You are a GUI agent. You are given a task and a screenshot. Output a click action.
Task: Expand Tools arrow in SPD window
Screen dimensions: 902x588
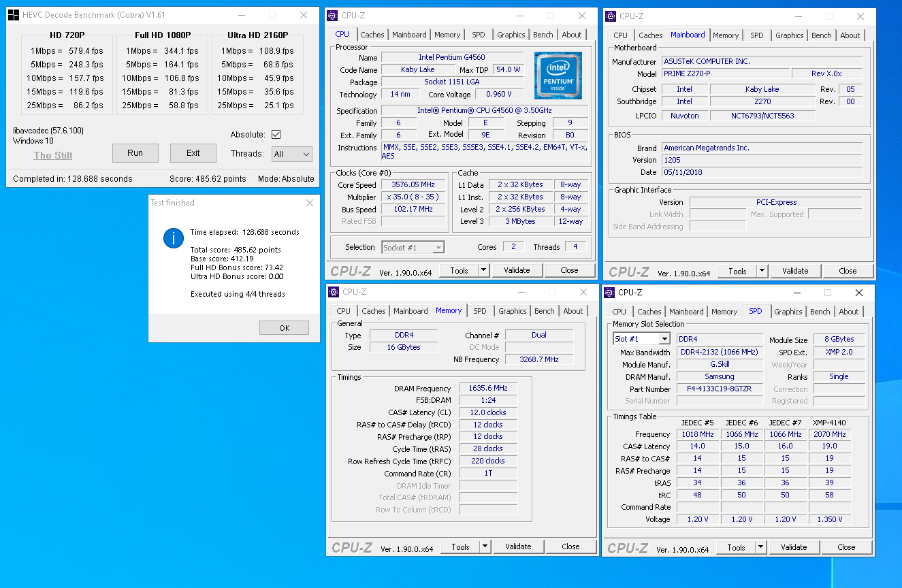pyautogui.click(x=760, y=547)
